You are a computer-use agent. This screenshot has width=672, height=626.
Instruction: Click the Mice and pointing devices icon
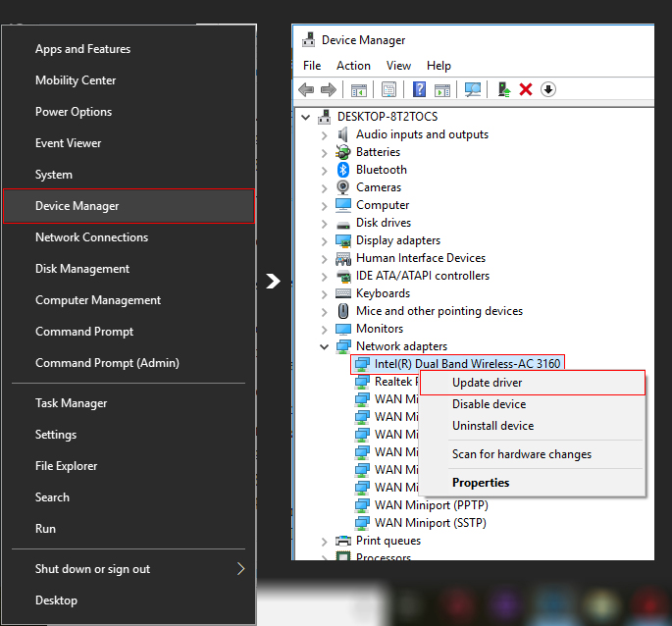click(342, 311)
